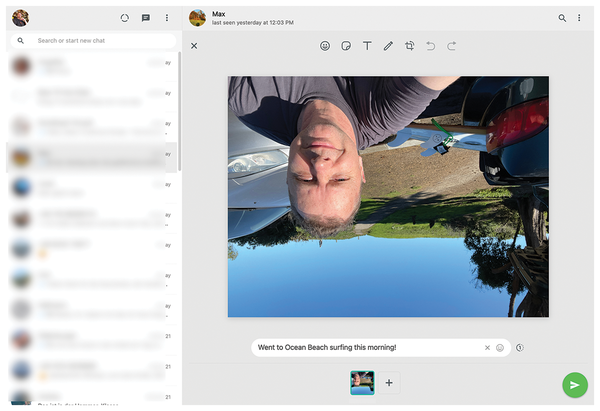Open the sticker picker in editor toolbar
600x411 pixels.
coord(346,46)
